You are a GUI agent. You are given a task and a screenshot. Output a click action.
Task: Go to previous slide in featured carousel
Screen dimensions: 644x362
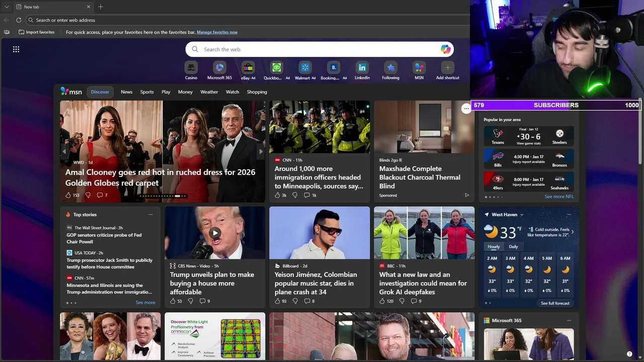coord(64,151)
